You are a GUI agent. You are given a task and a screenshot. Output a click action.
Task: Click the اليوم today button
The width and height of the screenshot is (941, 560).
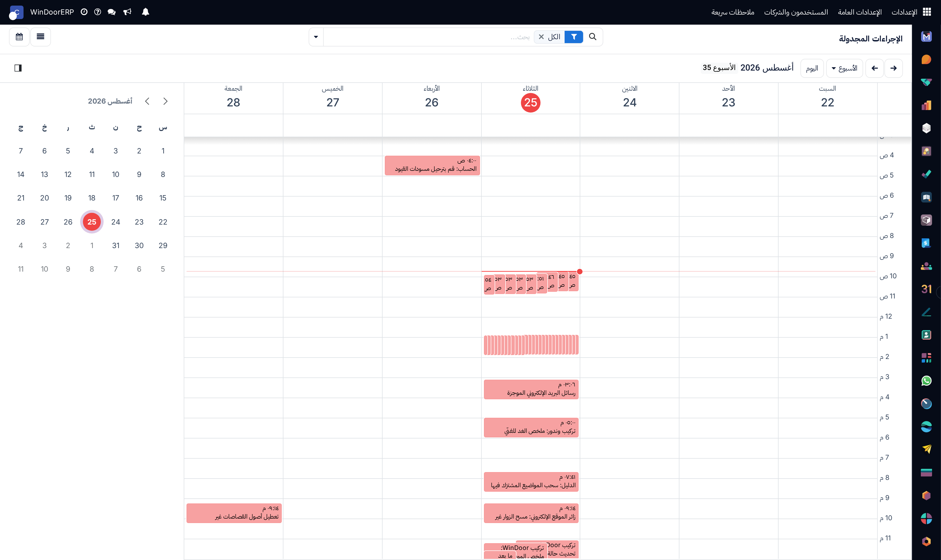pyautogui.click(x=812, y=68)
